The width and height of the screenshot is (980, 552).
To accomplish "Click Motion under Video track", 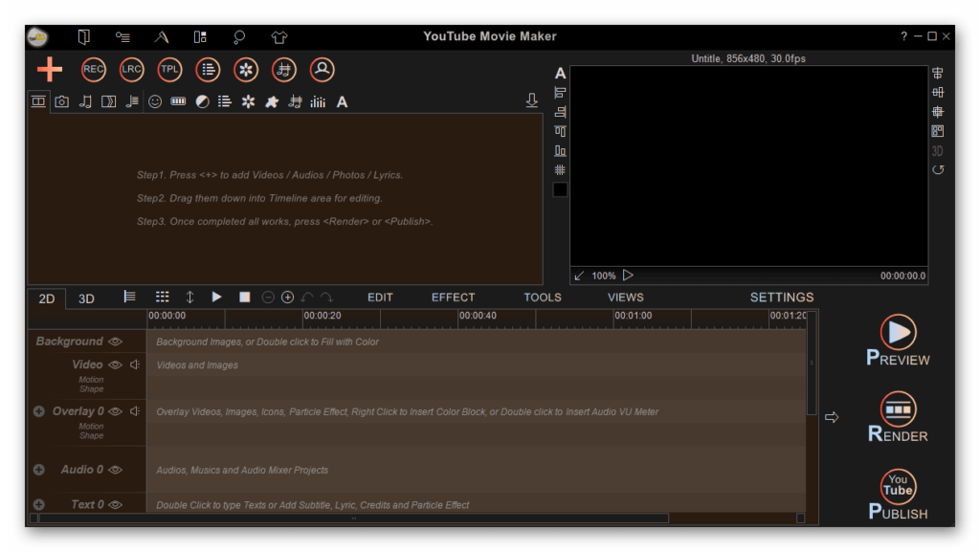I will pos(91,380).
